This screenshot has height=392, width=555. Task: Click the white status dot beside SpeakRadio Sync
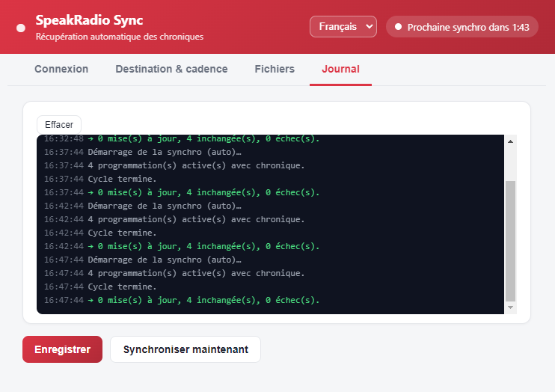coord(21,28)
